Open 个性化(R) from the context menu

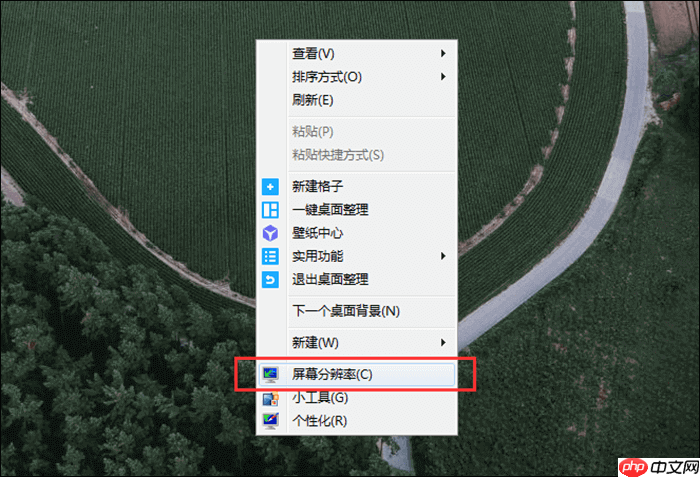[356, 421]
